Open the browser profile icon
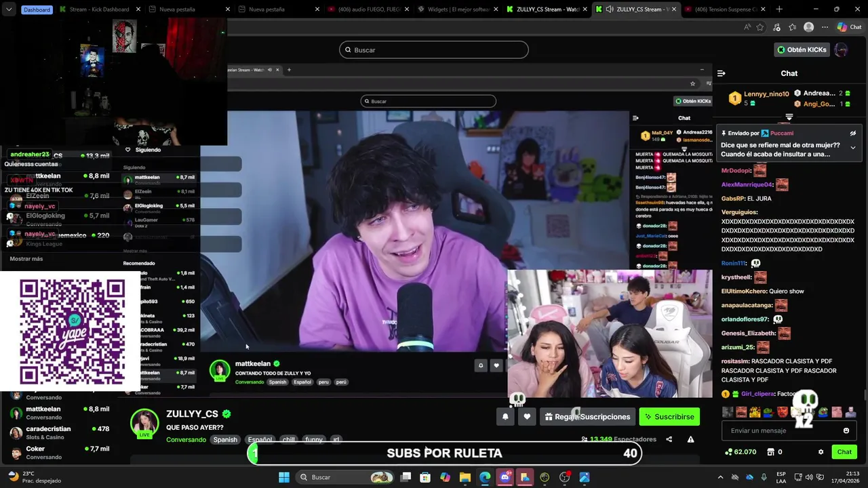The height and width of the screenshot is (488, 868). click(x=808, y=27)
